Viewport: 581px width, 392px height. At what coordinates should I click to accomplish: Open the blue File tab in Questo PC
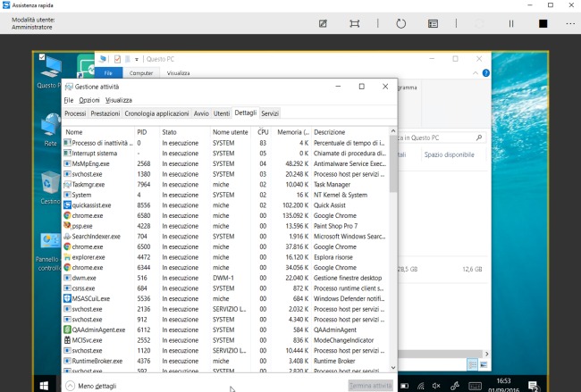click(108, 73)
